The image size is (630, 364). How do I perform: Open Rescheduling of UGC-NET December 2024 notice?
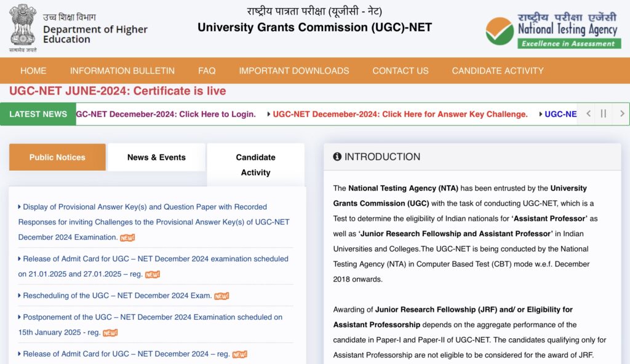point(117,296)
